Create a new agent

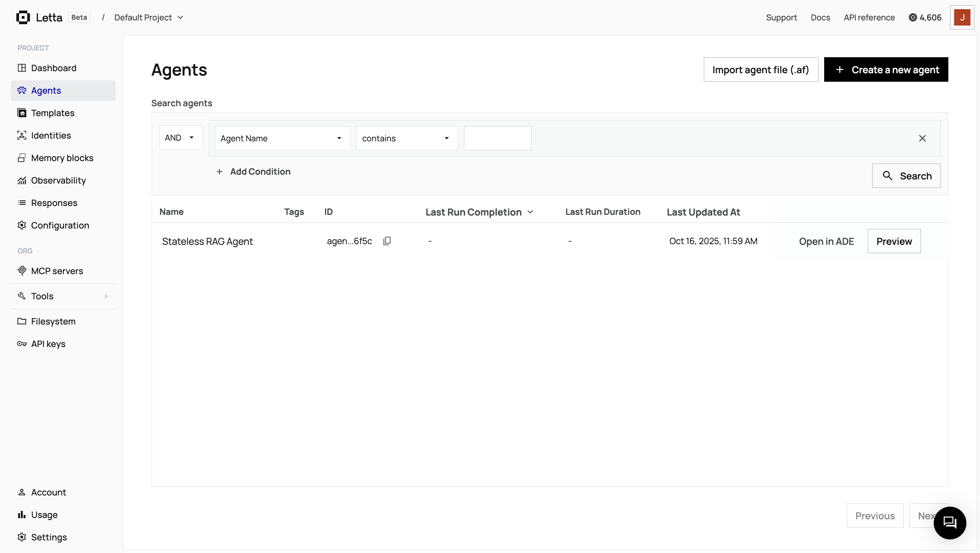[886, 69]
